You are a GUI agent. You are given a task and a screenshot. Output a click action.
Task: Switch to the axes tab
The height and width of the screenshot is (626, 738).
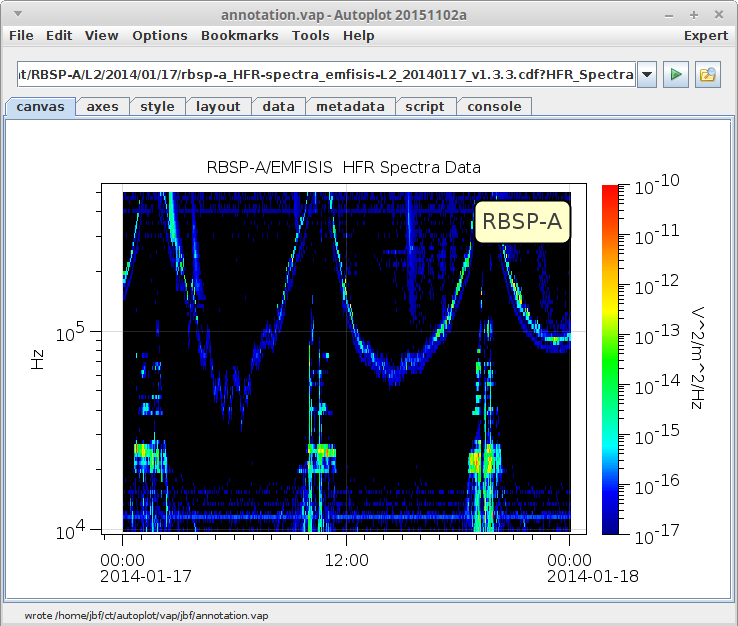point(102,107)
